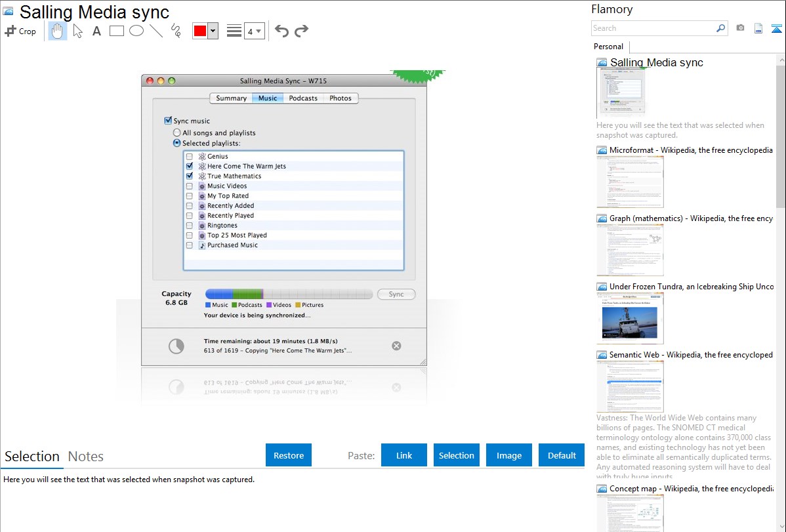Click the search magnifier icon
Image resolution: width=786 pixels, height=532 pixels.
tap(720, 28)
